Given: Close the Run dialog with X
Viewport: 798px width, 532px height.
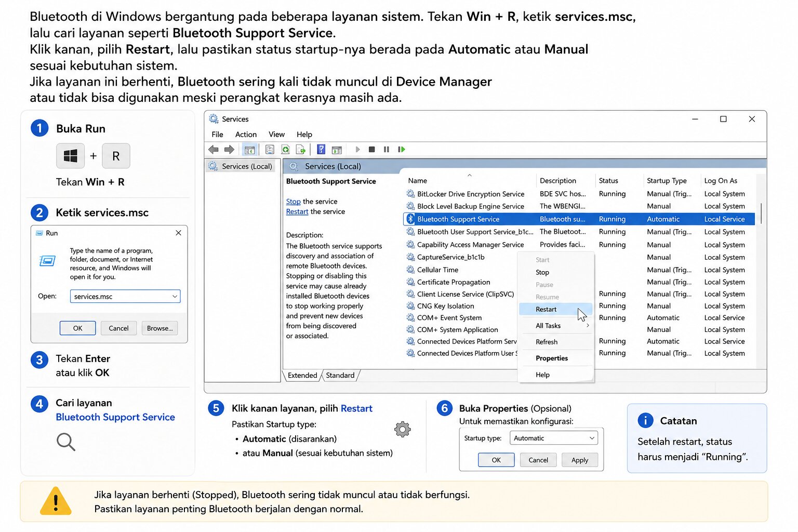Looking at the screenshot, I should tap(178, 233).
